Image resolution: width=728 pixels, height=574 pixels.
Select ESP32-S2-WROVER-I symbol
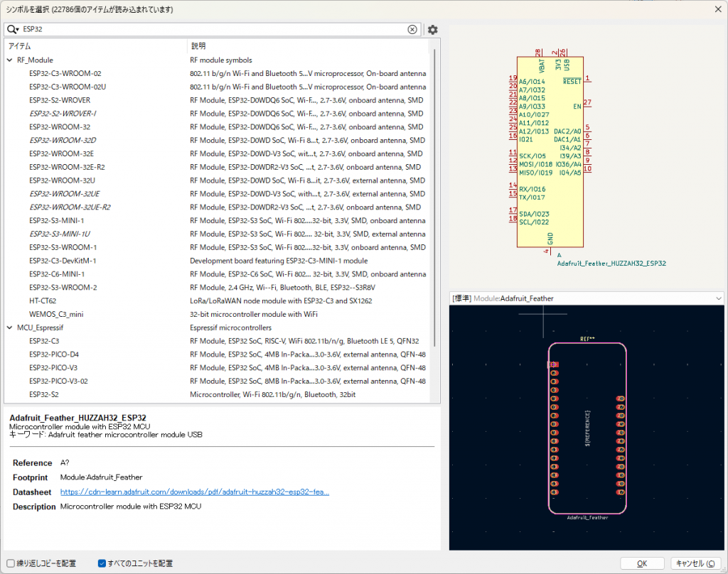point(63,114)
